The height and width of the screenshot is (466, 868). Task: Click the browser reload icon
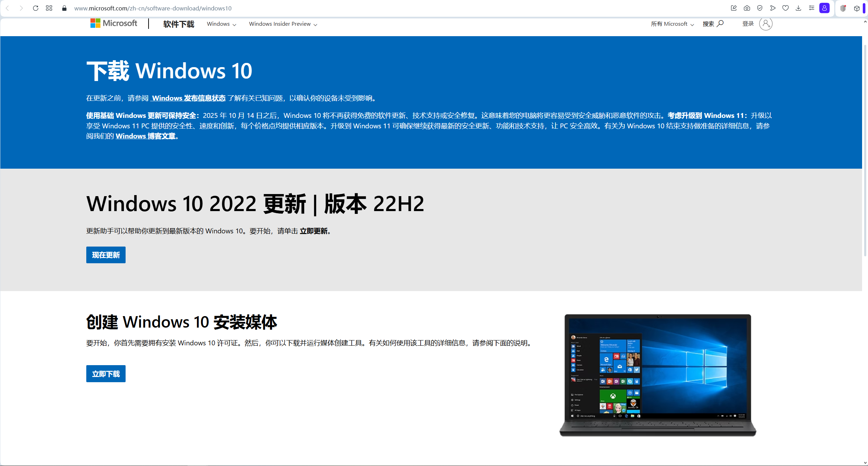coord(35,8)
